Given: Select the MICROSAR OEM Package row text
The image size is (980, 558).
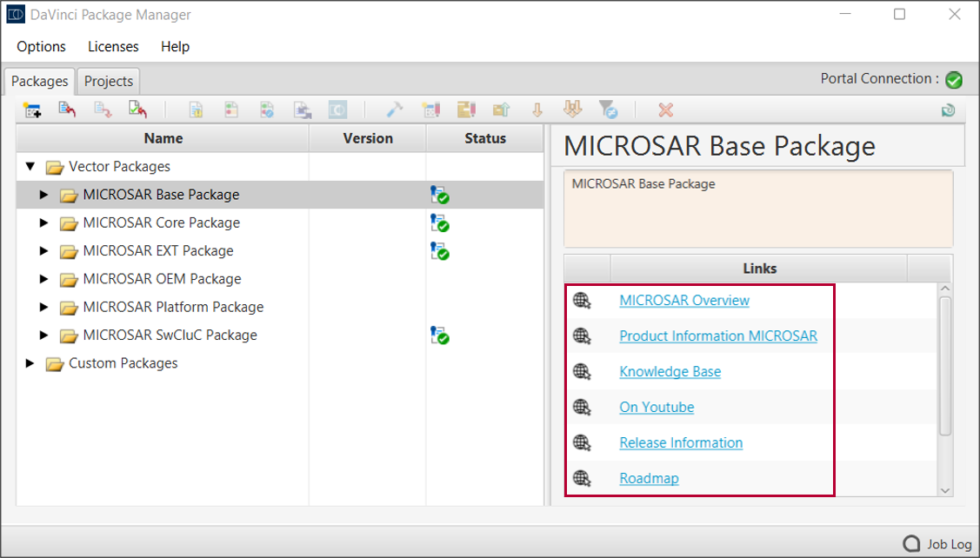Looking at the screenshot, I should click(x=162, y=279).
